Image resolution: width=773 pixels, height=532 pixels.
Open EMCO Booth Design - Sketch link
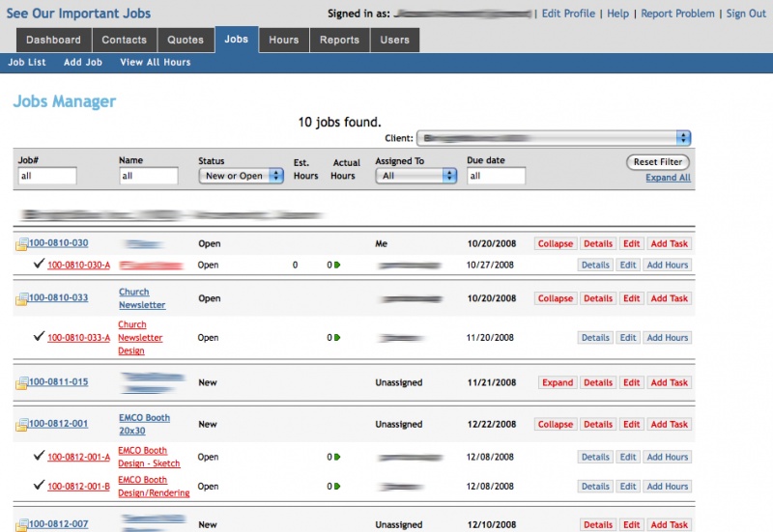[149, 457]
